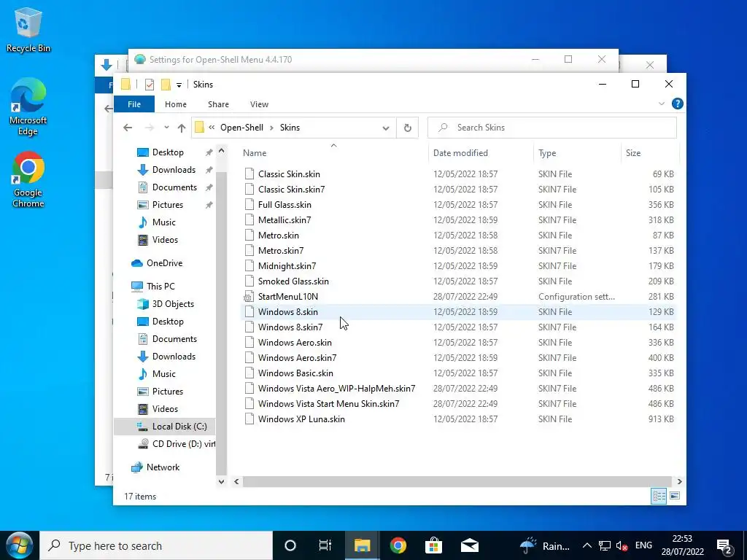Click the ENG language indicator
This screenshot has width=747, height=560.
(643, 545)
